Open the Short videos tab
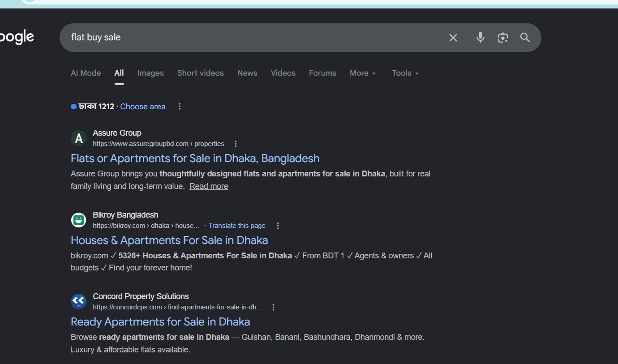Image resolution: width=618 pixels, height=364 pixels. pyautogui.click(x=200, y=73)
